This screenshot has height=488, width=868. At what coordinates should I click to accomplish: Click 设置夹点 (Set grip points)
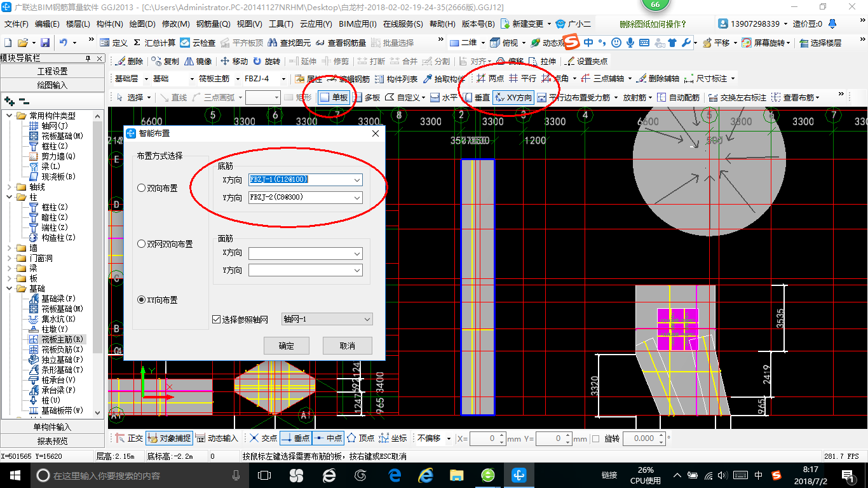tap(586, 62)
